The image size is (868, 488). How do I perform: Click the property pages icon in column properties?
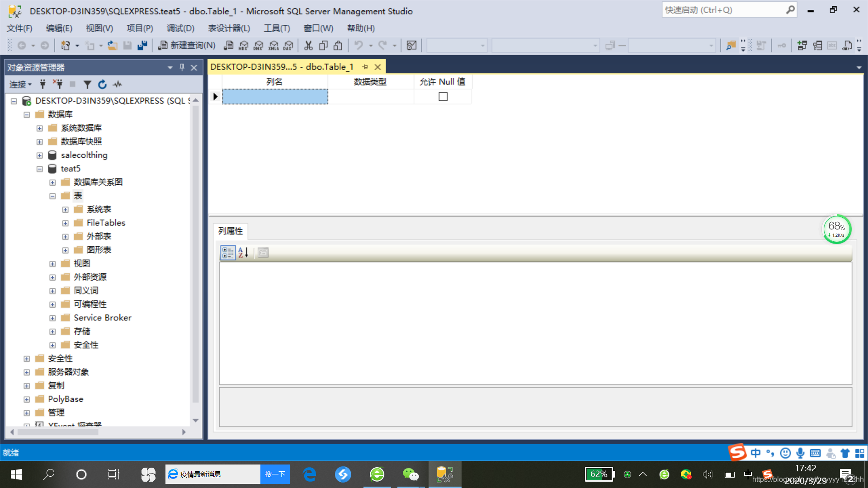pos(263,253)
